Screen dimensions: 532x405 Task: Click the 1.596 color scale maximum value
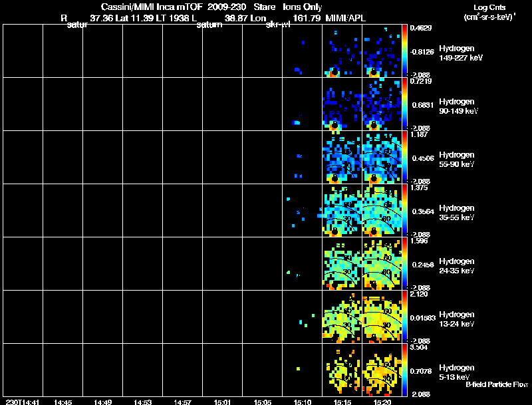[x=419, y=241]
